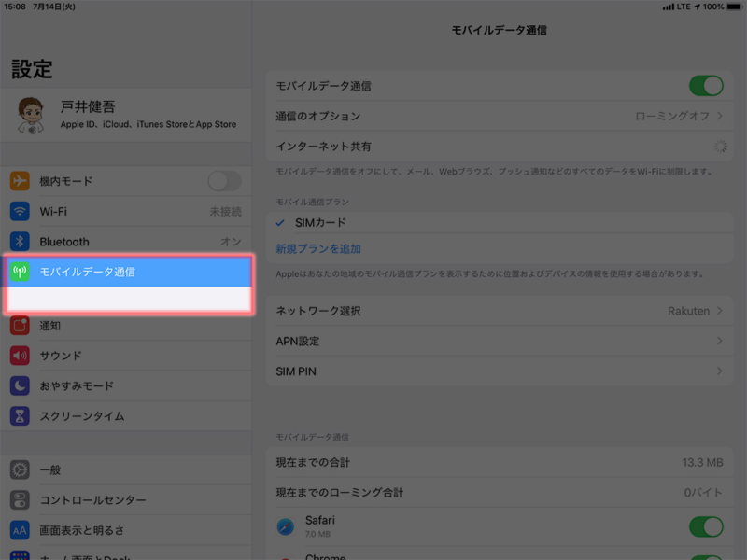Tap the Screen Time hourglass icon
Screen dimensions: 747x560
(20, 416)
